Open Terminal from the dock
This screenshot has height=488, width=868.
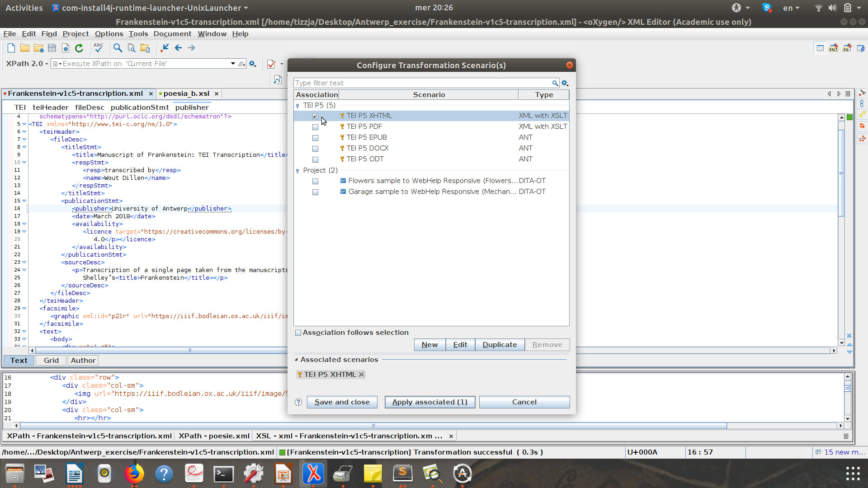point(224,474)
